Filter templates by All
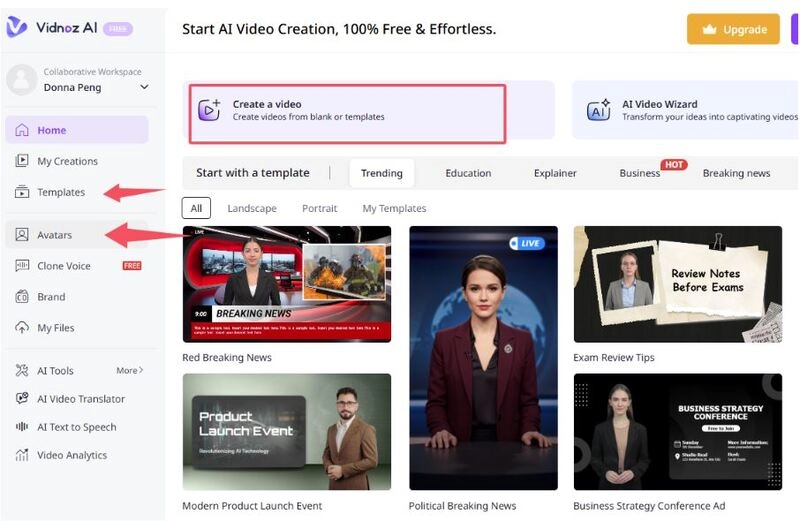The width and height of the screenshot is (800, 521). pos(196,208)
